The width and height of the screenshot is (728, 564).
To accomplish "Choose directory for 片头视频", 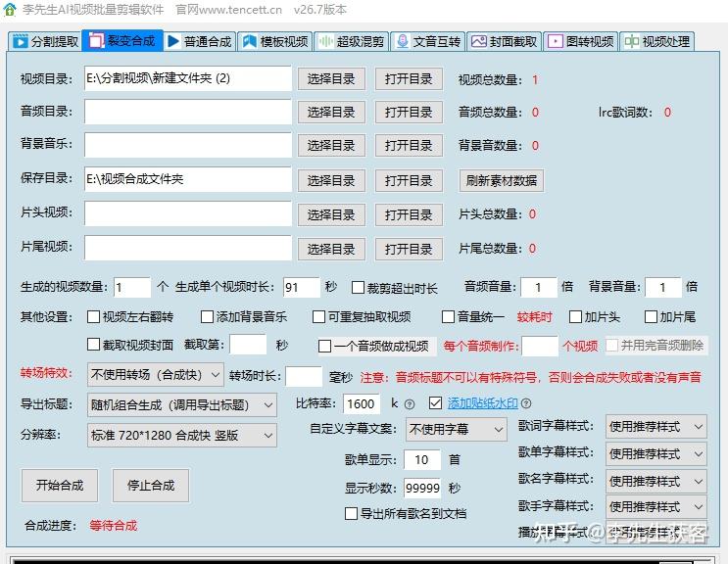I will click(x=331, y=214).
